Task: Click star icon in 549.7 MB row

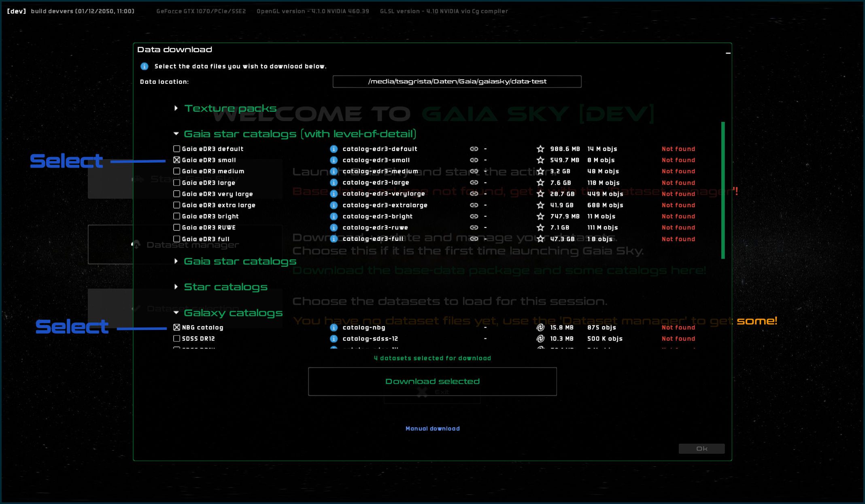Action: pos(540,160)
